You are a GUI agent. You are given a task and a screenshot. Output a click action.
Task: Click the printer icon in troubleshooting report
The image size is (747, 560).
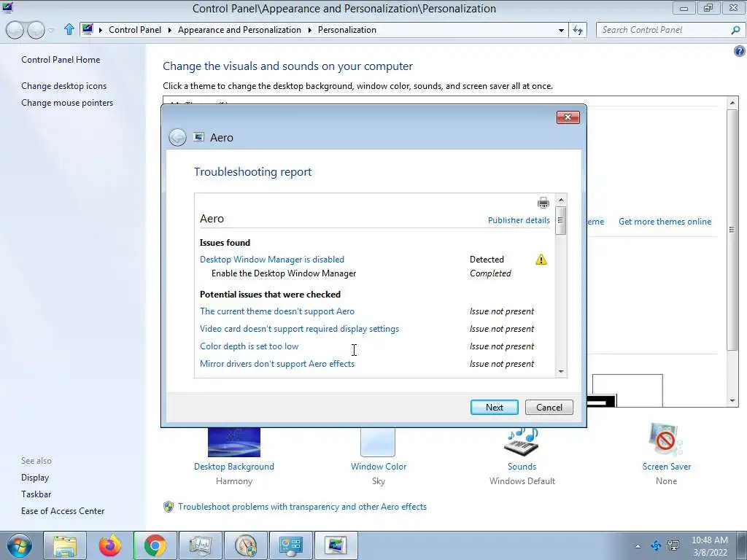coord(543,203)
